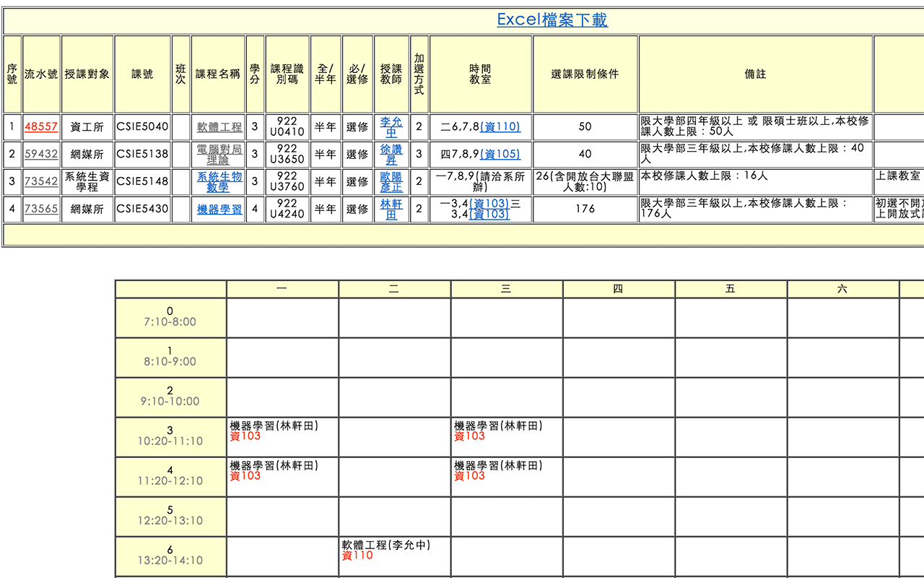Screen dimensions: 924x578
Task: Open instructor 歐陽彥正 link
Action: tap(391, 181)
